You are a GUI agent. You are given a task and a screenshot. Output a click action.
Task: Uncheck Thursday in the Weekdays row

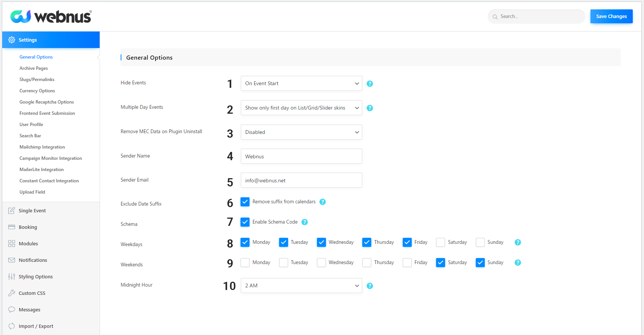click(367, 242)
